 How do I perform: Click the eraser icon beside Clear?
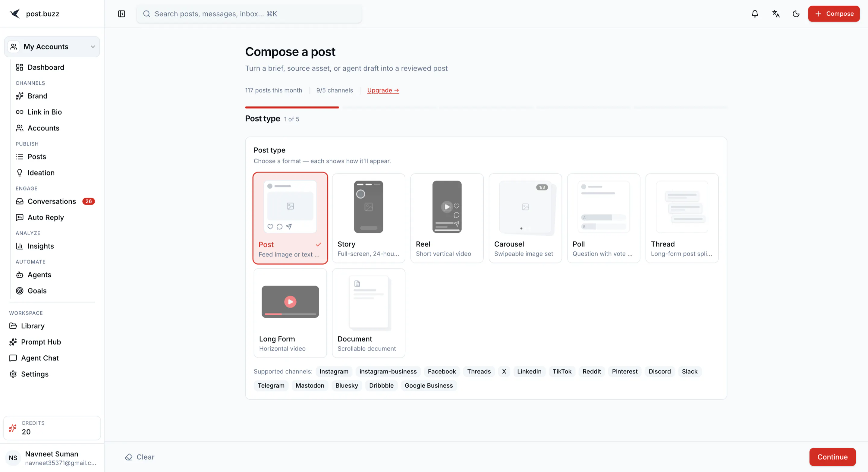coord(128,457)
